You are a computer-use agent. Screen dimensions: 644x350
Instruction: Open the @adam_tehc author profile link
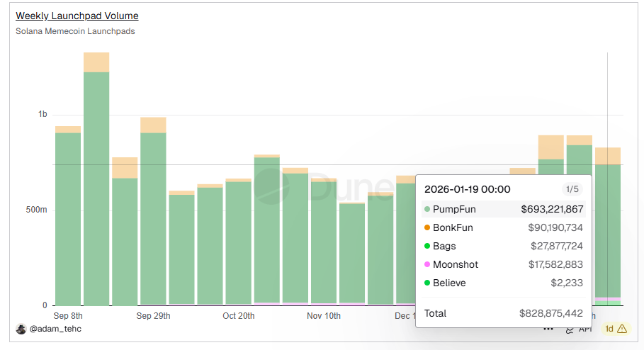[55, 329]
